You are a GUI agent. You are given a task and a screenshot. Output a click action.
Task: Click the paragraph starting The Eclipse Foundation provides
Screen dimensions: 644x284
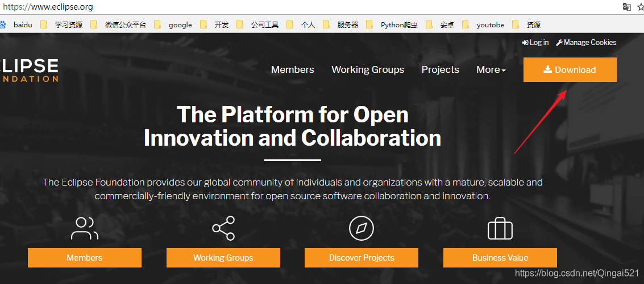[x=292, y=188]
